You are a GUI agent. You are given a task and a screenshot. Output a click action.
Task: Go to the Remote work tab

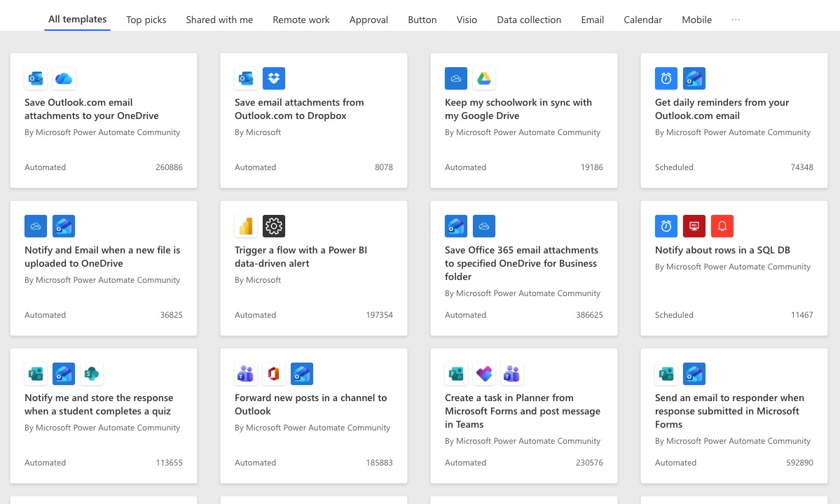[301, 20]
